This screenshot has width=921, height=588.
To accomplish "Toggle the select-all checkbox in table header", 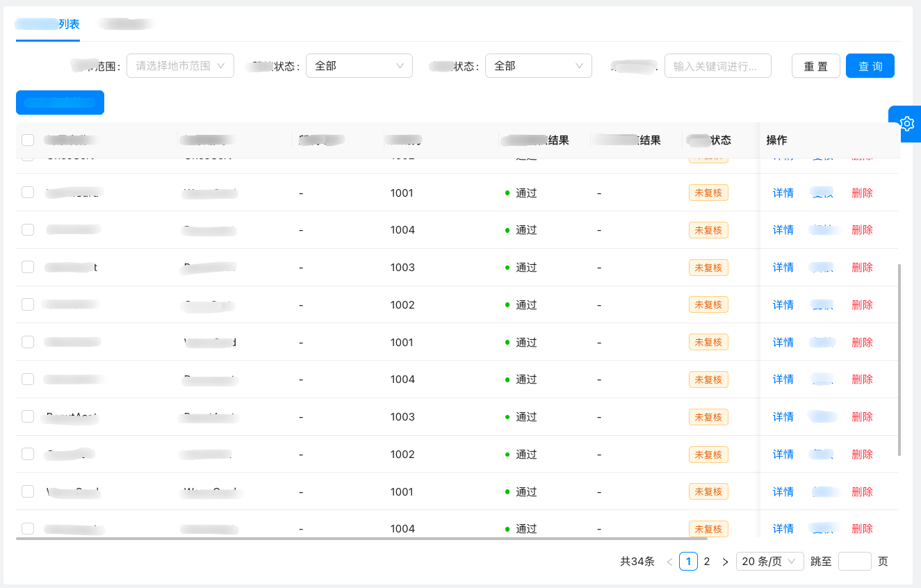I will 28,140.
